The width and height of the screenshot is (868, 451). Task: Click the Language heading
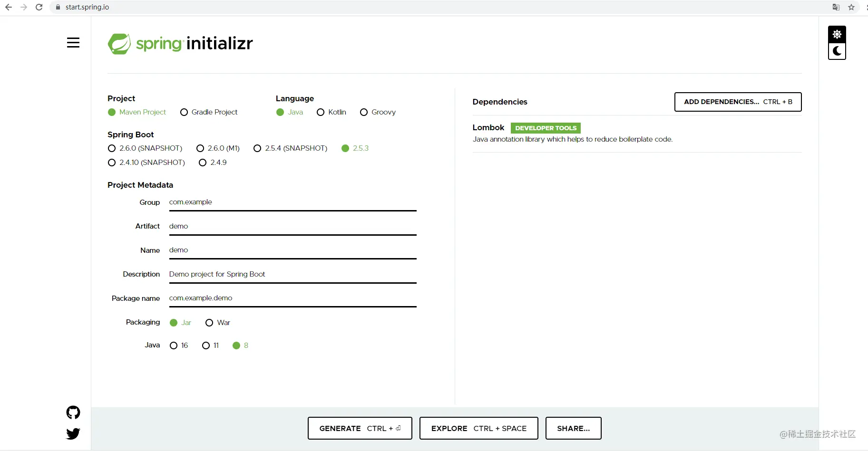(295, 98)
